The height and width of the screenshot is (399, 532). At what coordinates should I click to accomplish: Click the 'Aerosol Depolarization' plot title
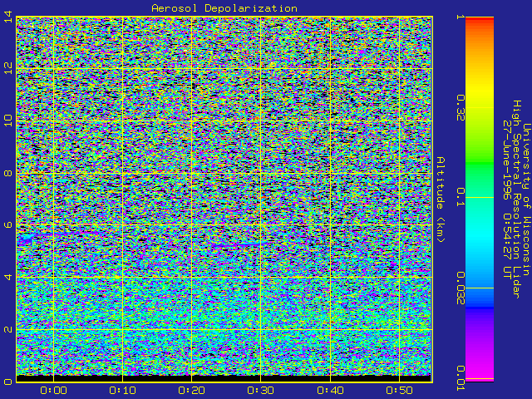[x=224, y=8]
